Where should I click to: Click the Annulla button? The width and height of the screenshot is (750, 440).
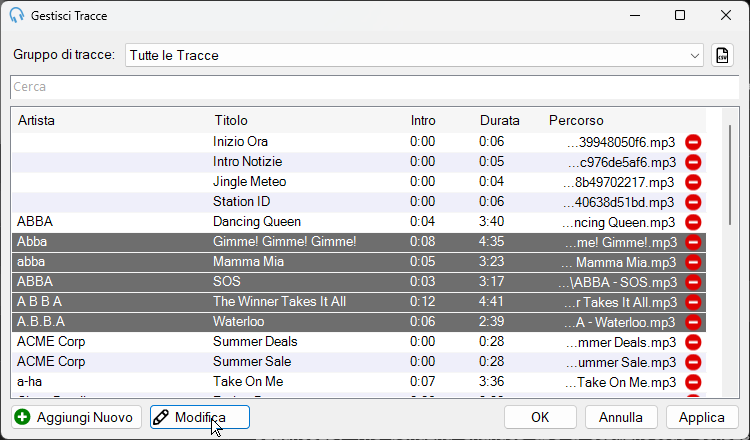pyautogui.click(x=621, y=417)
